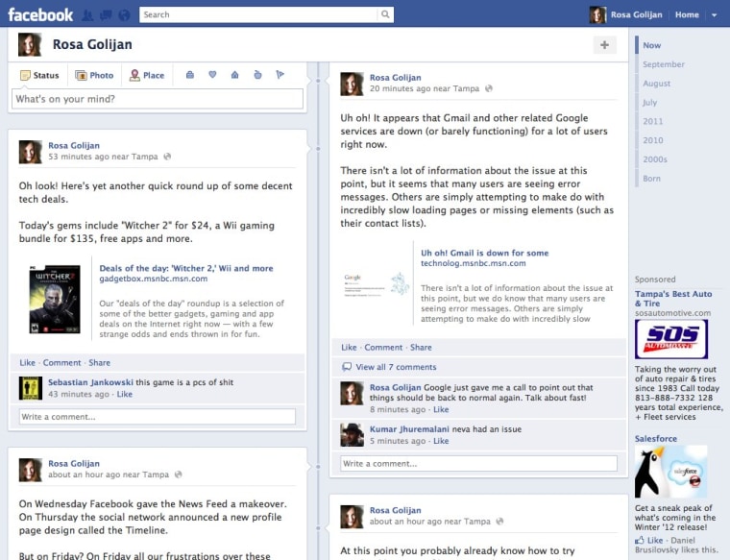Jump to 2011 on the timeline

coord(653,121)
